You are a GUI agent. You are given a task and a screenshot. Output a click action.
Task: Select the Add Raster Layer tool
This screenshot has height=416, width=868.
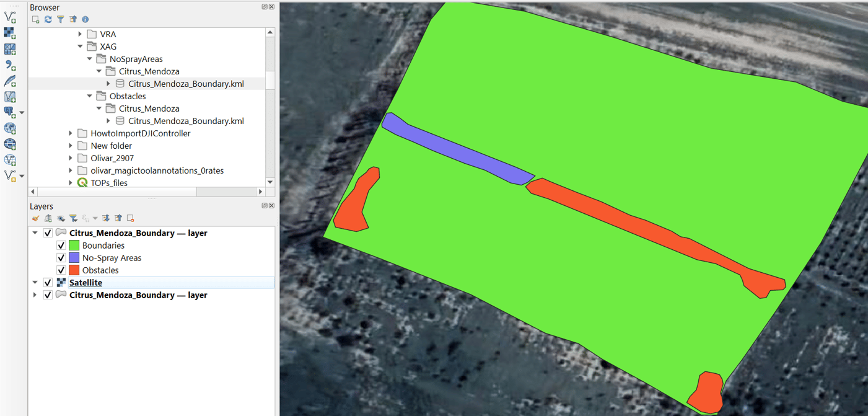(10, 32)
